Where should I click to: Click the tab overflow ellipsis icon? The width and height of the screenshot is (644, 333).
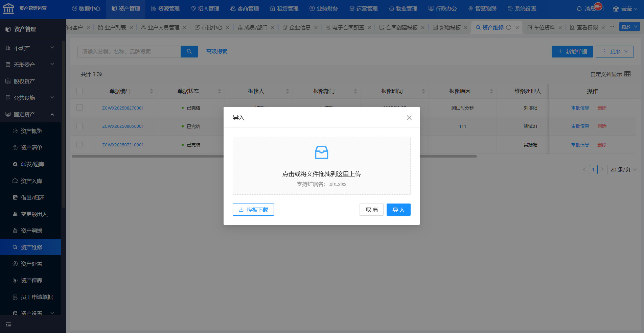pyautogui.click(x=612, y=27)
